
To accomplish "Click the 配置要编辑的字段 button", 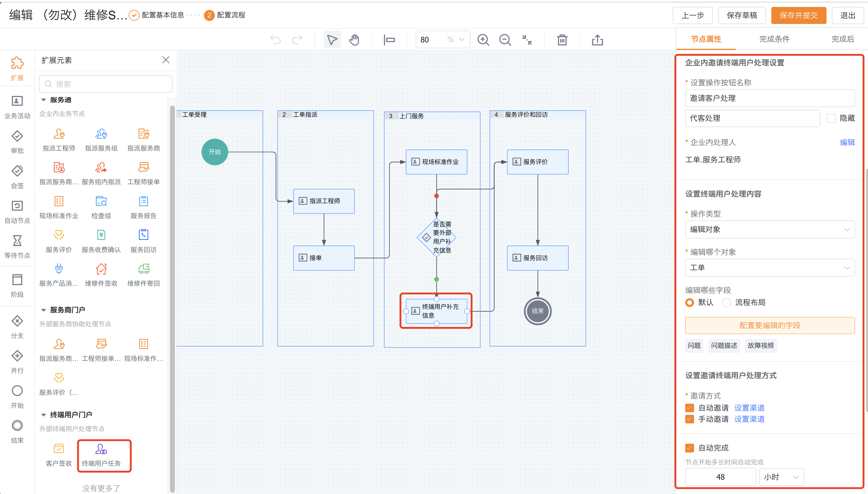I will tap(769, 325).
